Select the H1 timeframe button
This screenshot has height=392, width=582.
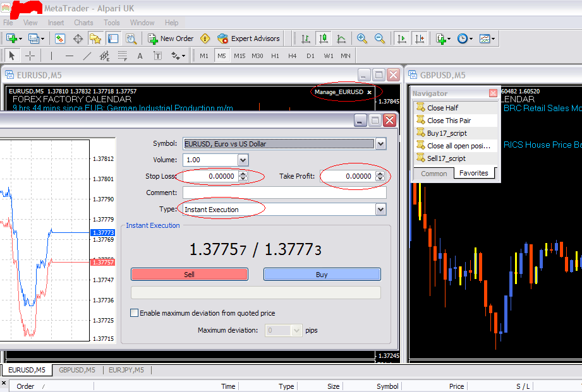point(275,56)
